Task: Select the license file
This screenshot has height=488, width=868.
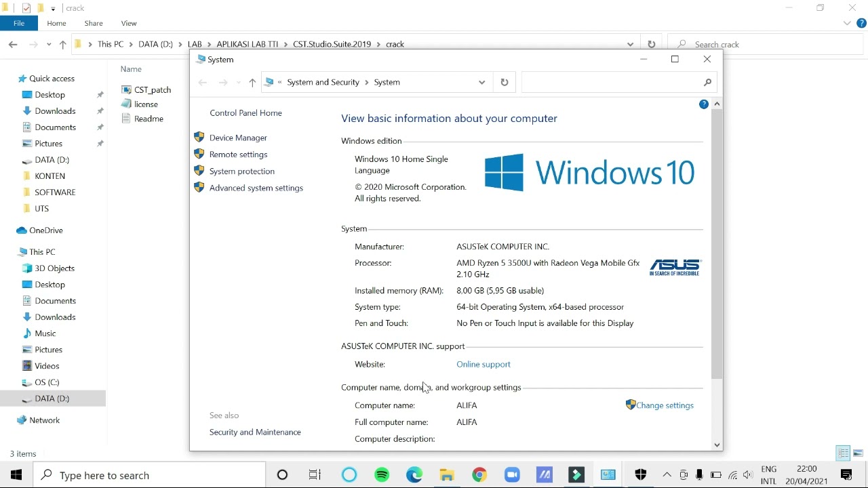Action: pyautogui.click(x=140, y=104)
